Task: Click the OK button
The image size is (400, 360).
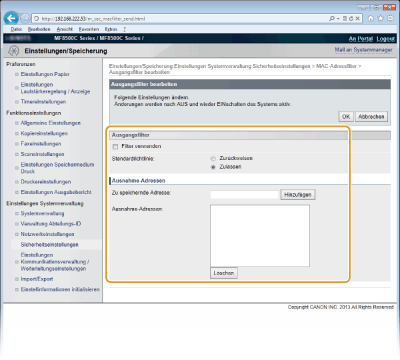Action: 346,117
